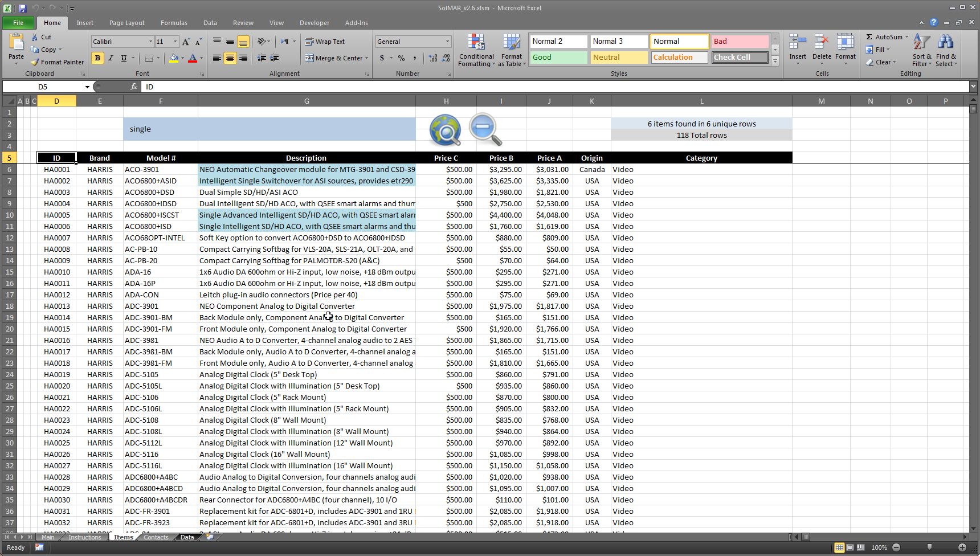
Task: Increase font size with Grow Font
Action: point(186,42)
